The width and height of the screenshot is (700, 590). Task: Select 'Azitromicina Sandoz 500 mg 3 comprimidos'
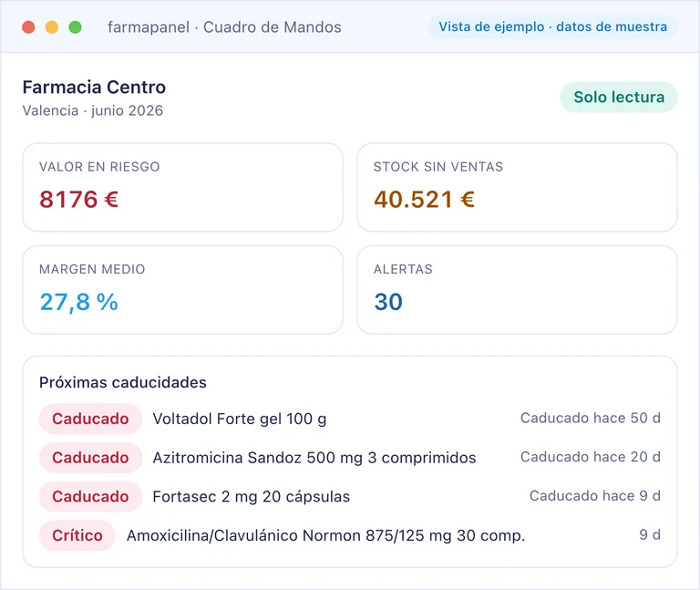(314, 458)
